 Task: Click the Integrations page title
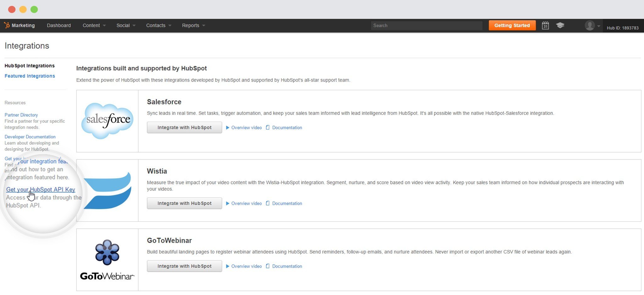(27, 46)
